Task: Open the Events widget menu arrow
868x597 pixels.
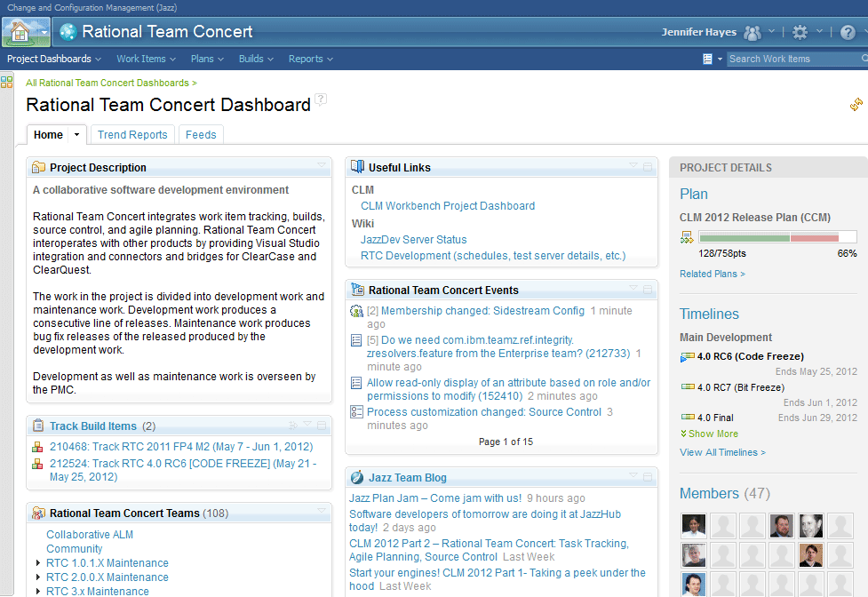Action: (x=633, y=288)
